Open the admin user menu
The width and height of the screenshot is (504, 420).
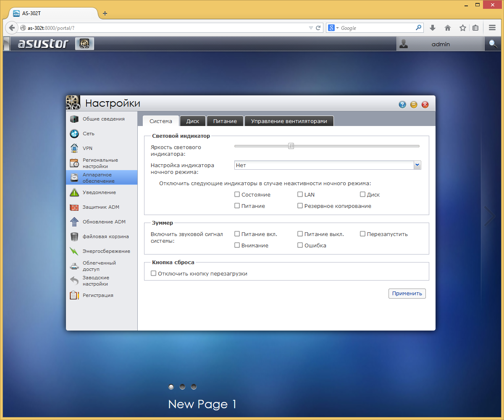click(x=440, y=44)
